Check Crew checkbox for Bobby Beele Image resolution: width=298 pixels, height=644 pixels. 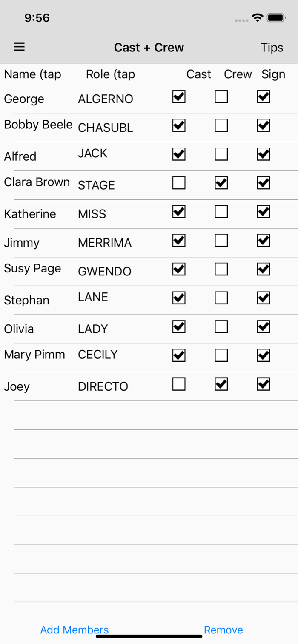point(221,125)
